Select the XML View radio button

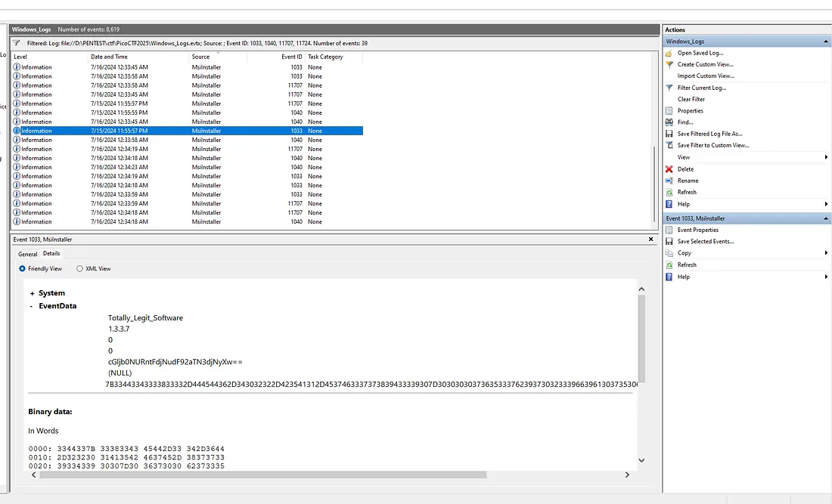(79, 269)
